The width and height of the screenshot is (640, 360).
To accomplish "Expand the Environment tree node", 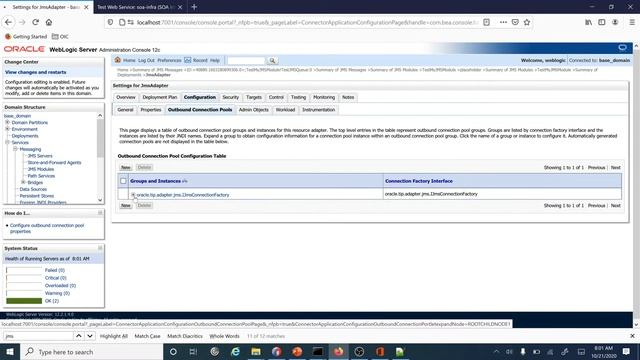I will pyautogui.click(x=7, y=129).
